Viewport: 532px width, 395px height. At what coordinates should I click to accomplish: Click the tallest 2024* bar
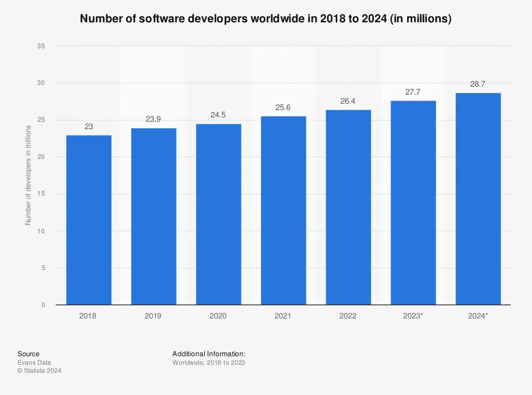(x=478, y=199)
